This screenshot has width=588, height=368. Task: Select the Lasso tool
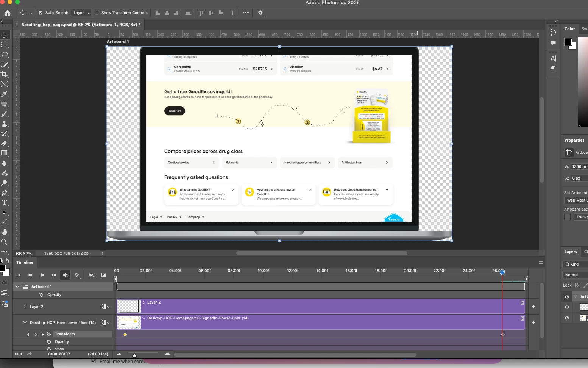click(5, 55)
